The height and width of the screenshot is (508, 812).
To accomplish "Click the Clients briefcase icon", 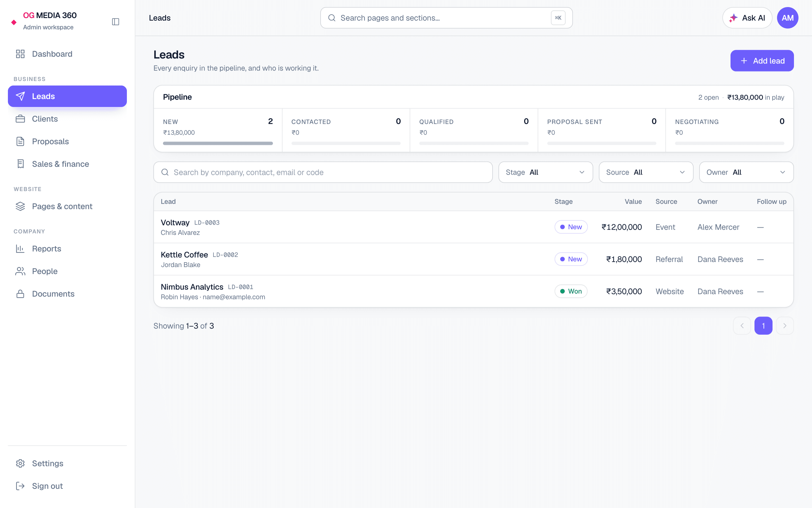I will coord(20,119).
